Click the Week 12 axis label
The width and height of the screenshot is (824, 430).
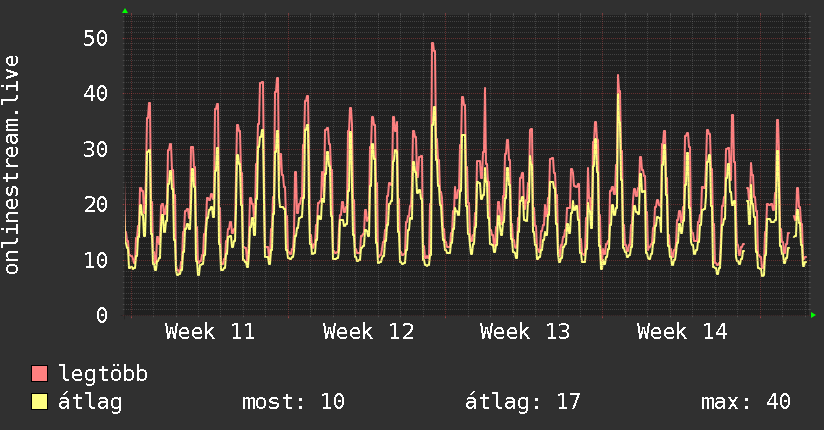point(368,332)
